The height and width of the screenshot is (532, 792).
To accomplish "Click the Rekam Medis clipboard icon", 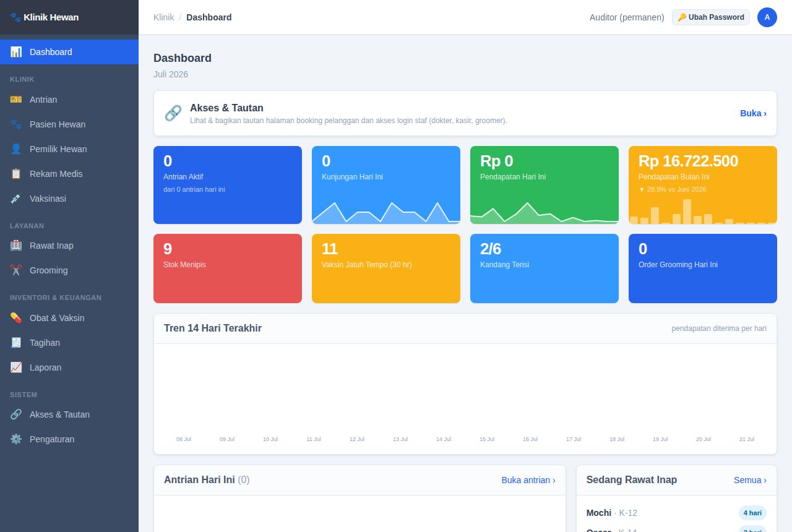I will pyautogui.click(x=16, y=174).
